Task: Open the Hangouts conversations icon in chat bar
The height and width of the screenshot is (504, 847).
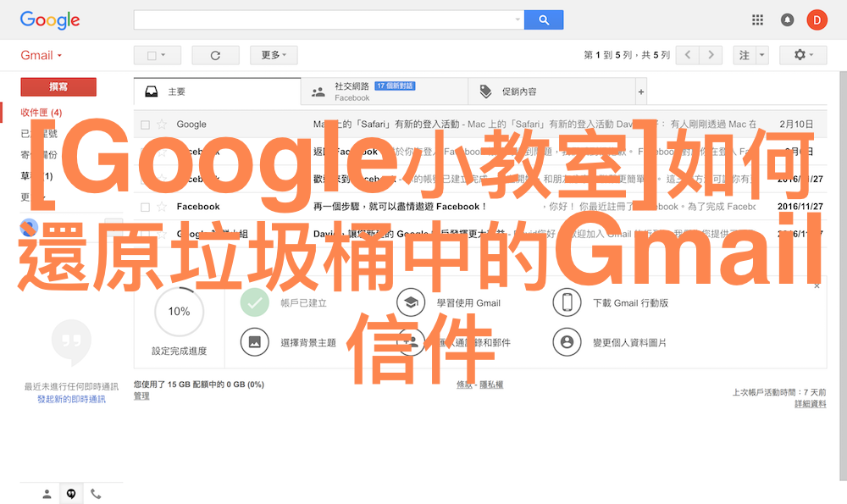Action: pos(71,494)
